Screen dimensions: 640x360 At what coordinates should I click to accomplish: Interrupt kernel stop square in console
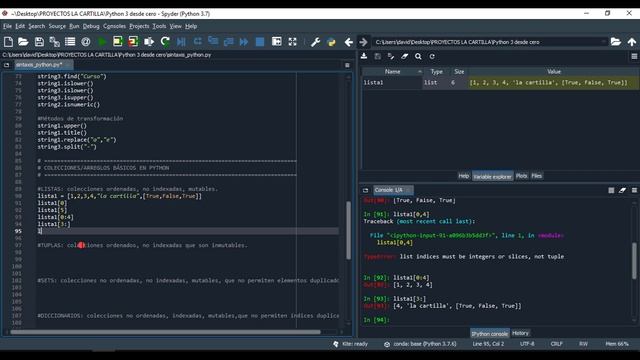[x=611, y=190]
